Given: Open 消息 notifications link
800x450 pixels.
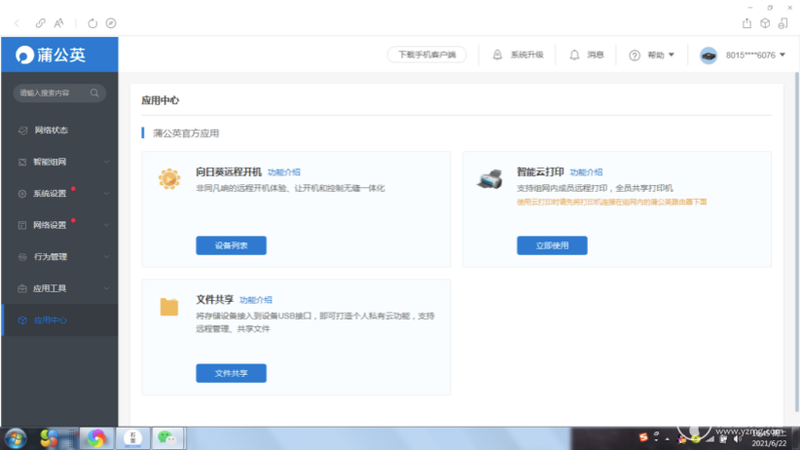Looking at the screenshot, I should point(595,55).
